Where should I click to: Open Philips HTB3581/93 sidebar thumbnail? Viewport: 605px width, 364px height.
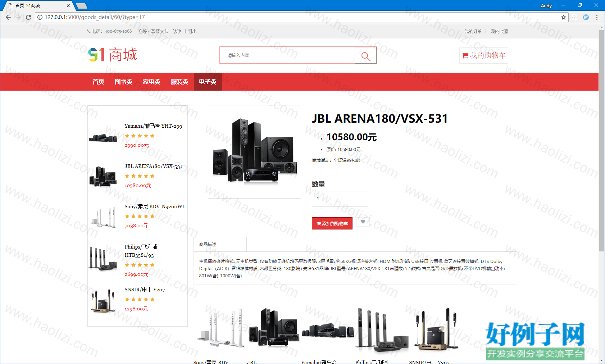[103, 259]
